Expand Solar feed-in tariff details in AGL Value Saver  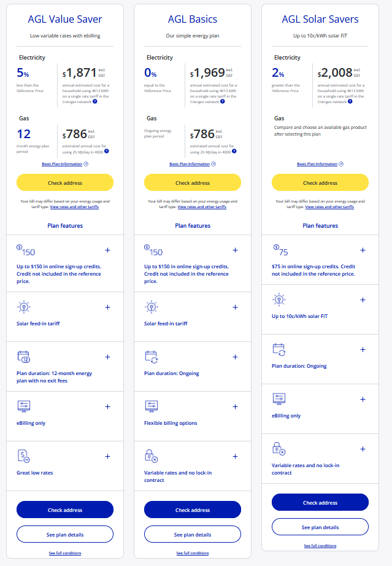coord(107,307)
